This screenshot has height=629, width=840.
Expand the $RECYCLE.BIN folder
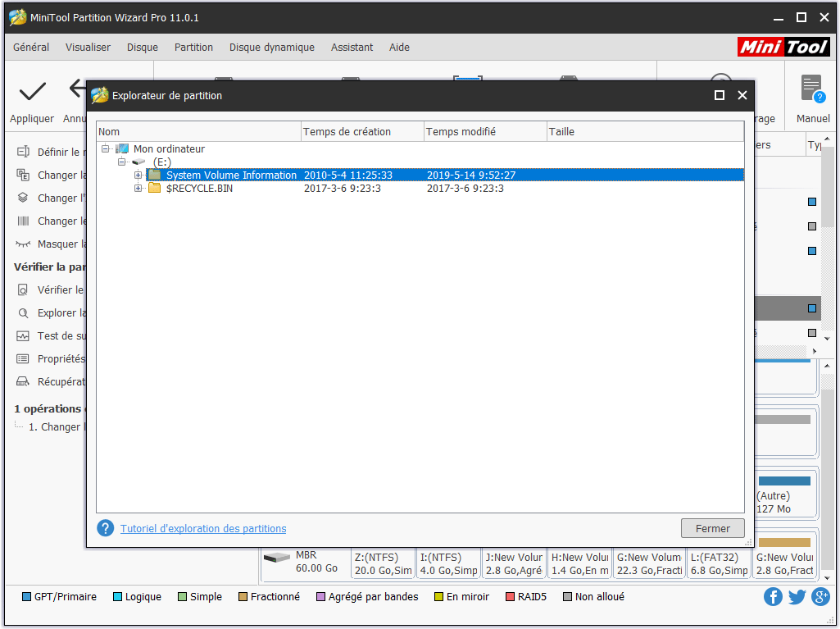(x=139, y=188)
